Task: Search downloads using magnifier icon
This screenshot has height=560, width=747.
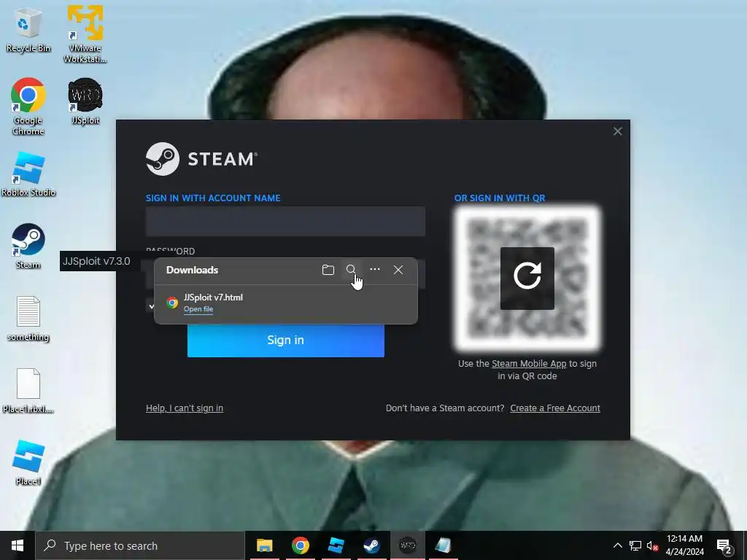Action: click(351, 270)
